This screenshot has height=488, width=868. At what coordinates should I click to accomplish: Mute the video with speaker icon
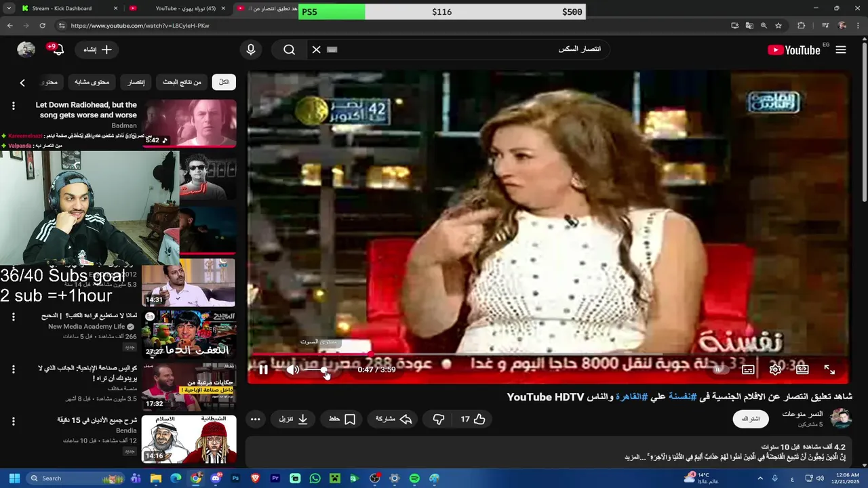click(x=292, y=369)
